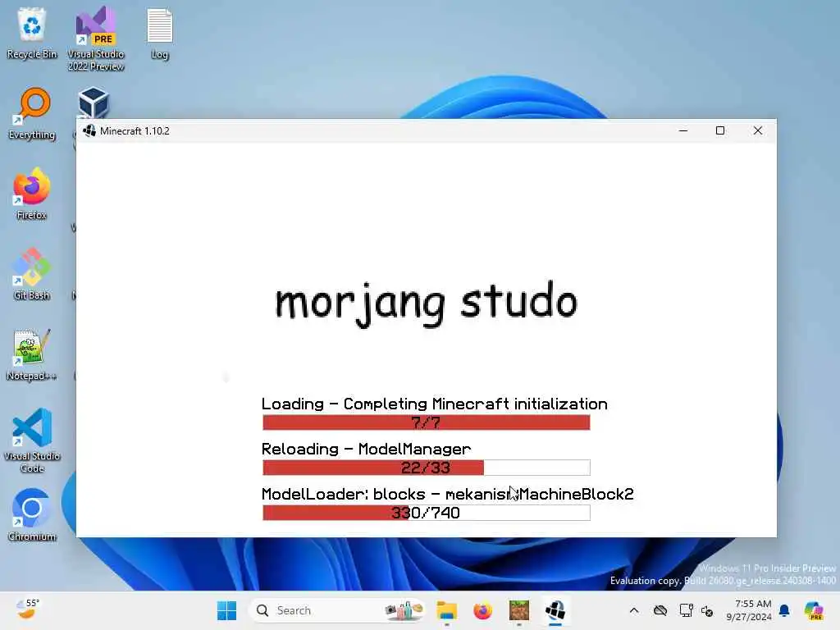Open the Git Bash shortcut

point(32,274)
